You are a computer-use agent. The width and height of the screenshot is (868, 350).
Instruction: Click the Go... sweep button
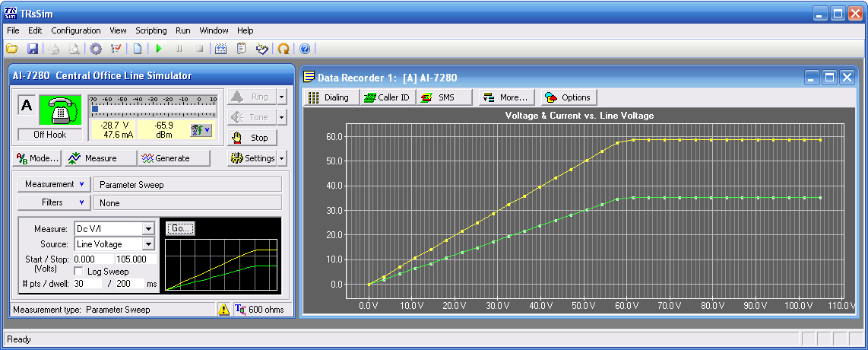[180, 228]
